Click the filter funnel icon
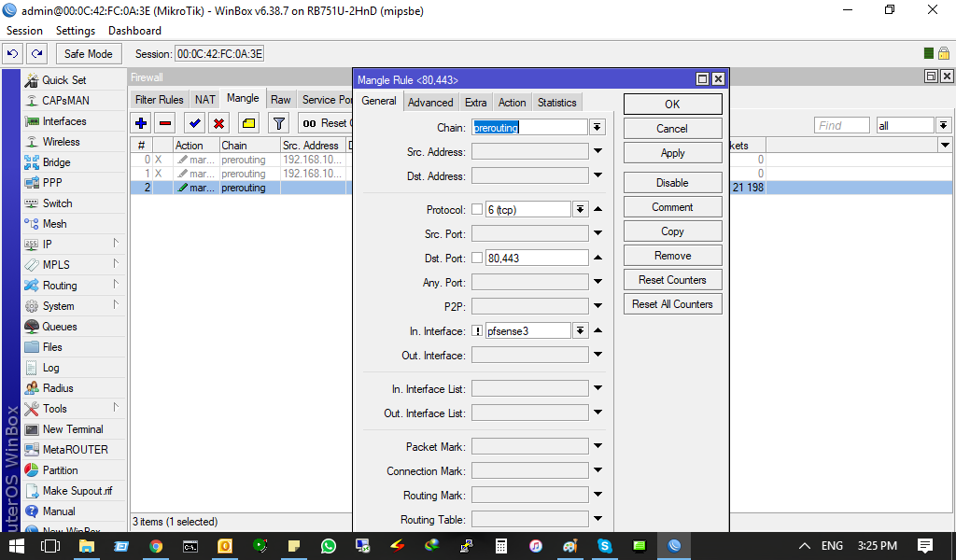956x560 pixels. click(x=278, y=123)
